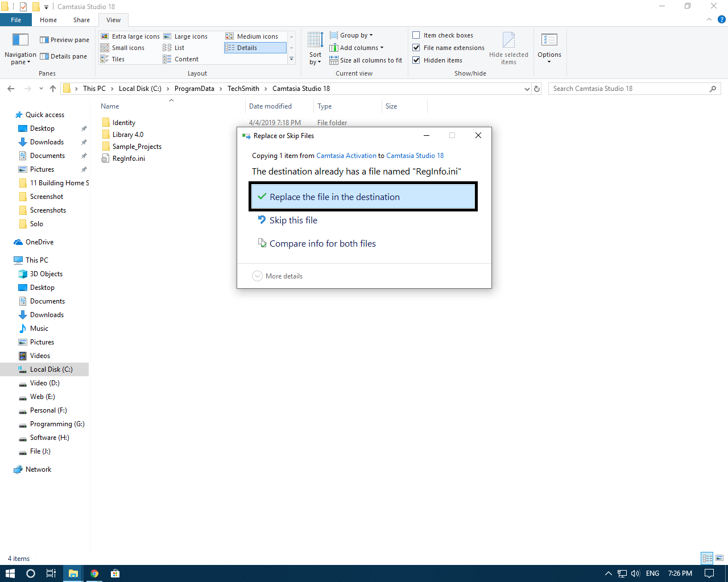Sort by the Date modified column
The image size is (728, 582).
tap(270, 106)
